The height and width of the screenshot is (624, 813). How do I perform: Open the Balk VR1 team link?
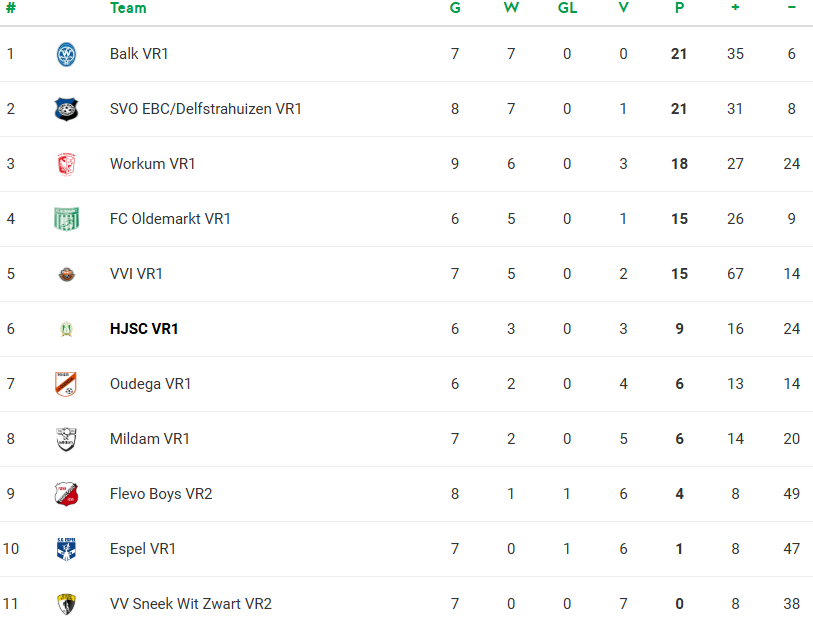tap(139, 54)
